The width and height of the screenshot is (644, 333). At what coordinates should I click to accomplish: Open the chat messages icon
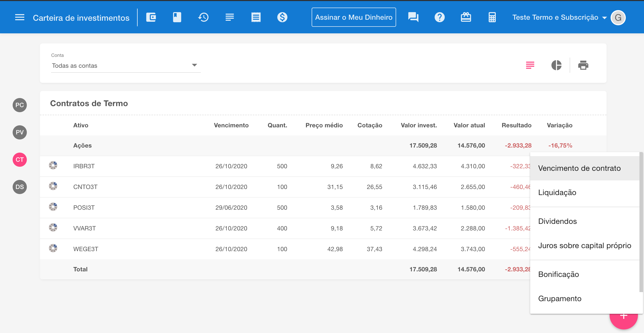(x=413, y=17)
